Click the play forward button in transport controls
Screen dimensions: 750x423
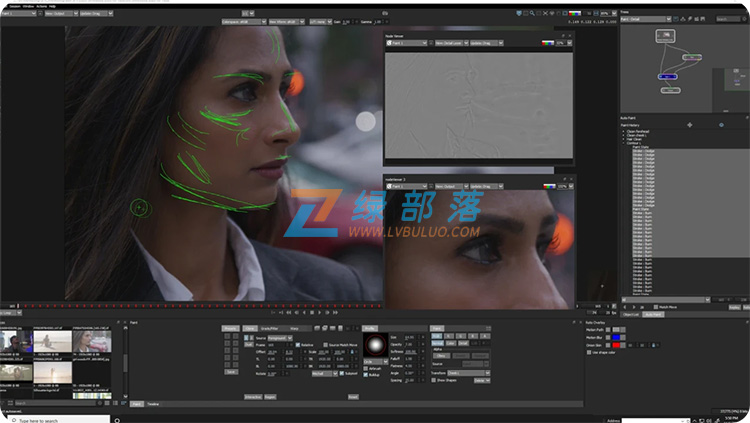320,312
